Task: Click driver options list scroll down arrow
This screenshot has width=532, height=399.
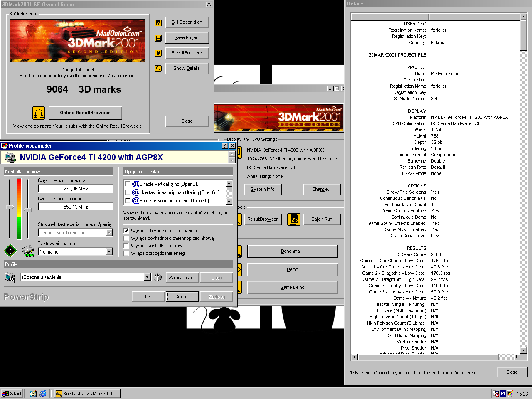Action: [229, 201]
